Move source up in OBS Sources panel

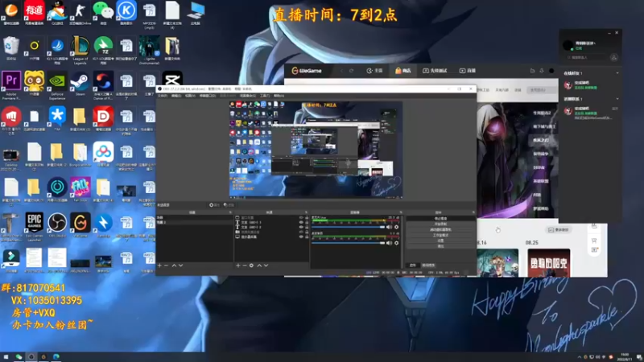[259, 265]
